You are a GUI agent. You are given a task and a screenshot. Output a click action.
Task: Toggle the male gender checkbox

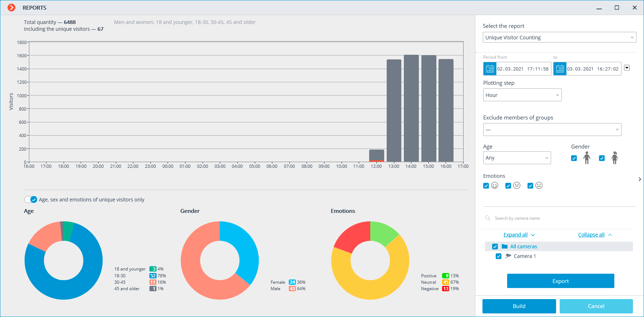click(574, 158)
